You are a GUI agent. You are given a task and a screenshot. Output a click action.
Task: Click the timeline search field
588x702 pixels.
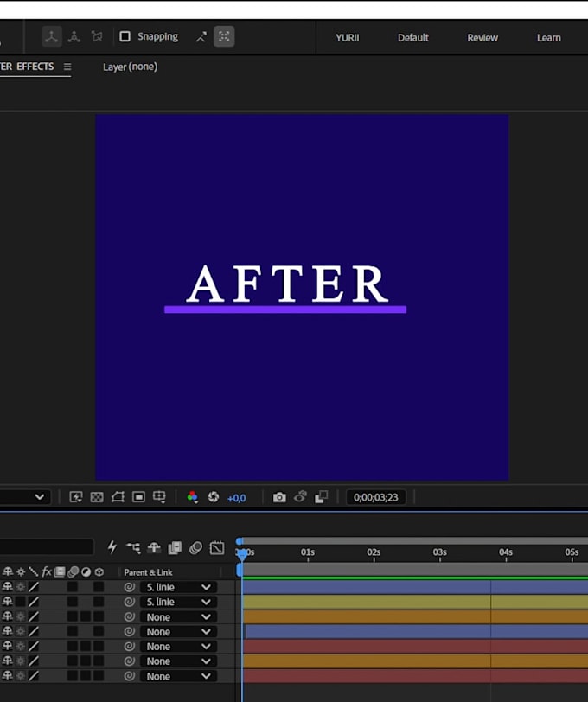(x=47, y=546)
